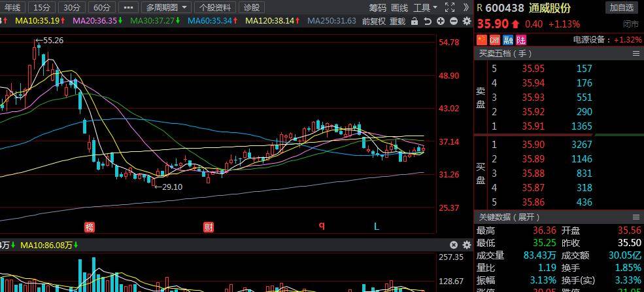The width and height of the screenshot is (644, 292).
Task: Click the 加自选 button
Action: click(621, 8)
